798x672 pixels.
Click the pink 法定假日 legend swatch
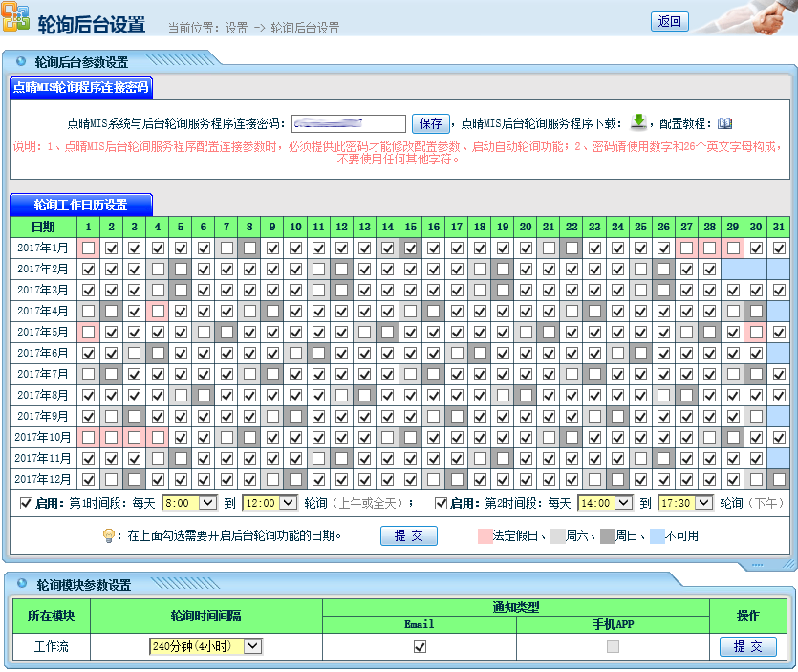[485, 535]
